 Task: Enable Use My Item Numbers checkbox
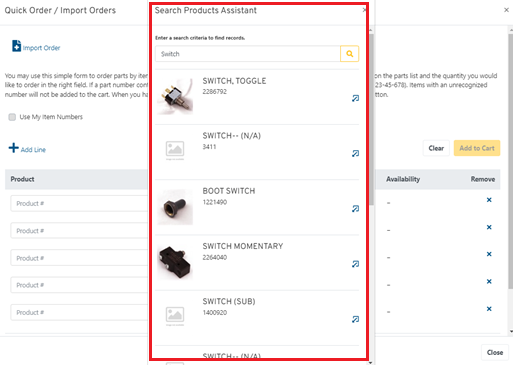pyautogui.click(x=12, y=117)
